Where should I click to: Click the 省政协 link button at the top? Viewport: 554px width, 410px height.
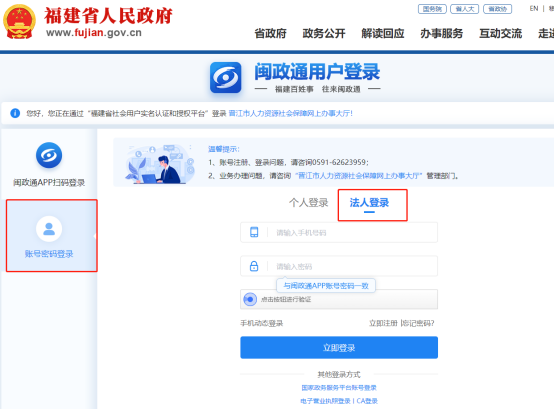pos(497,9)
